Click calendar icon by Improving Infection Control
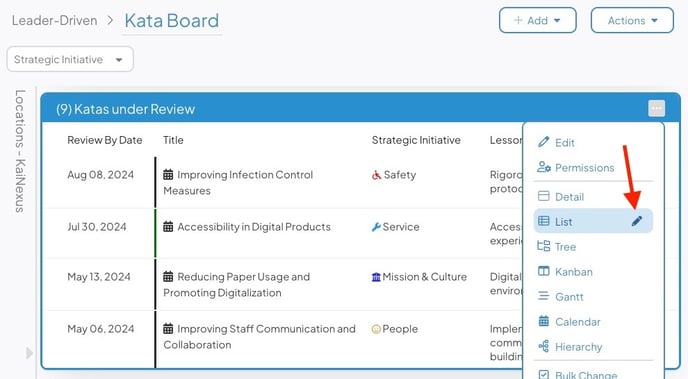Image resolution: width=688 pixels, height=379 pixels. (x=168, y=175)
